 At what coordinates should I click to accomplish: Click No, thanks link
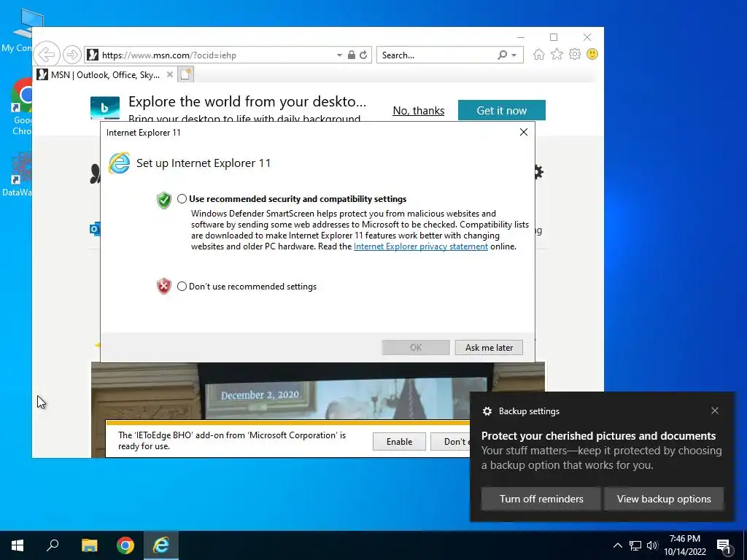click(x=418, y=111)
